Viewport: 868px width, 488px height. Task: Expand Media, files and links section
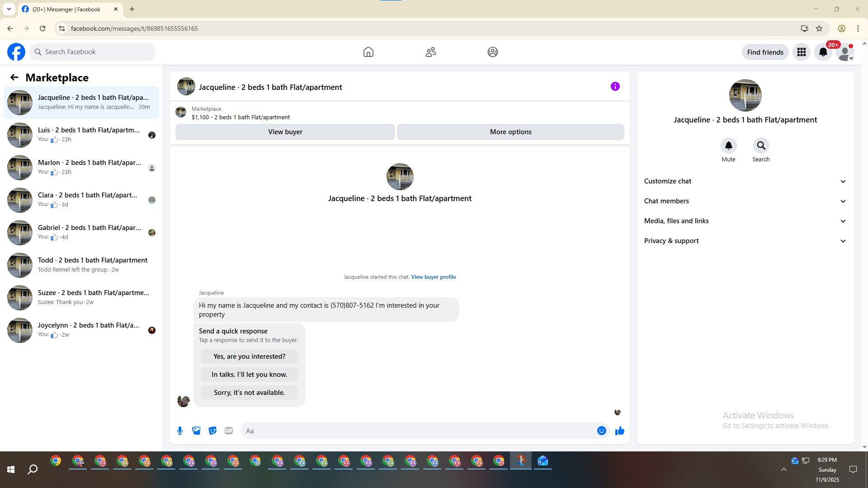[x=745, y=221]
